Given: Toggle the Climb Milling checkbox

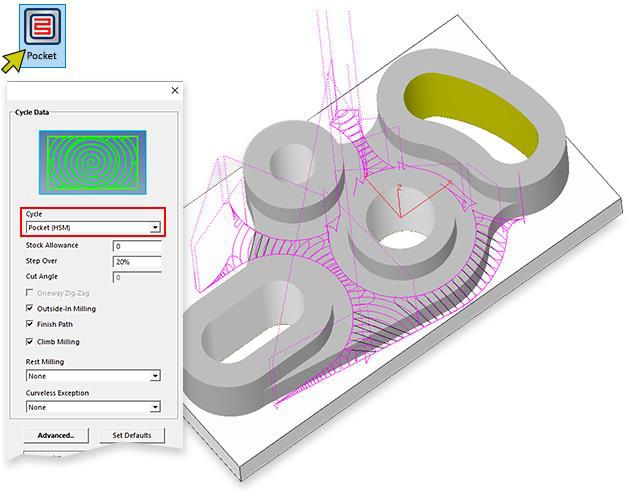Looking at the screenshot, I should coord(29,342).
